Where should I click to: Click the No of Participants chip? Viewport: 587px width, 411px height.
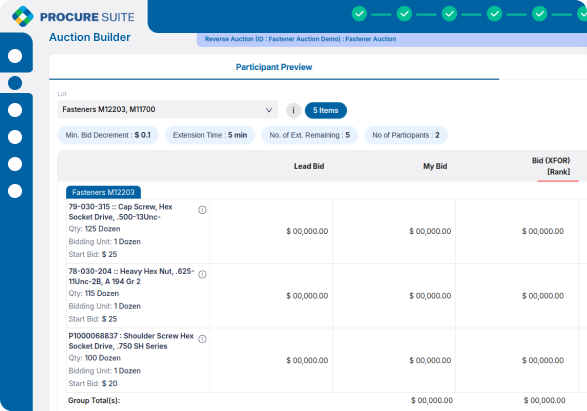[406, 135]
